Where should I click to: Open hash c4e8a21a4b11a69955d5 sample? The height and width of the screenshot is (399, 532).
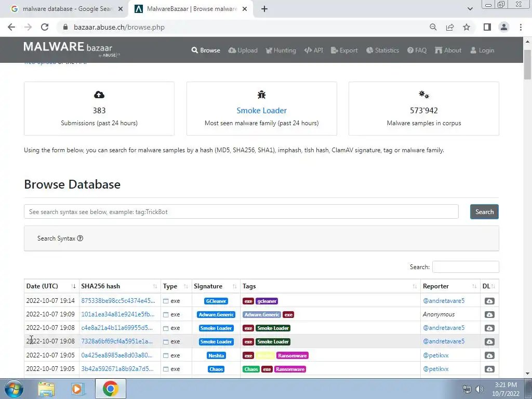(x=117, y=328)
